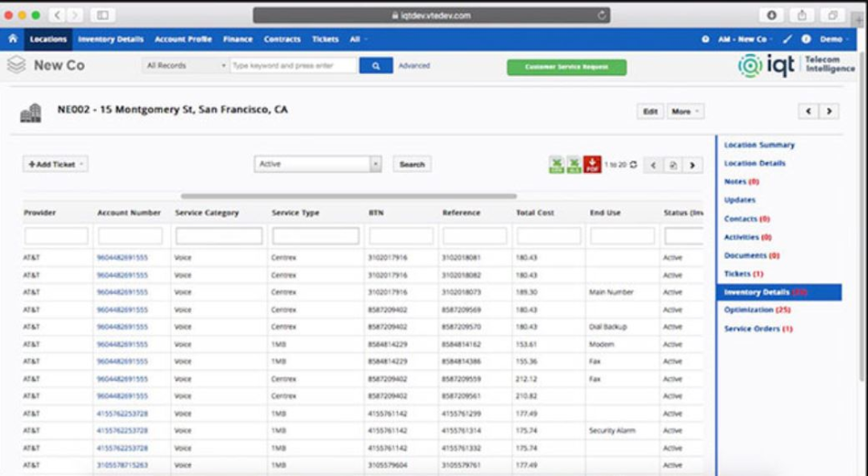
Task: Click the Main Number end use cell
Action: pos(611,292)
